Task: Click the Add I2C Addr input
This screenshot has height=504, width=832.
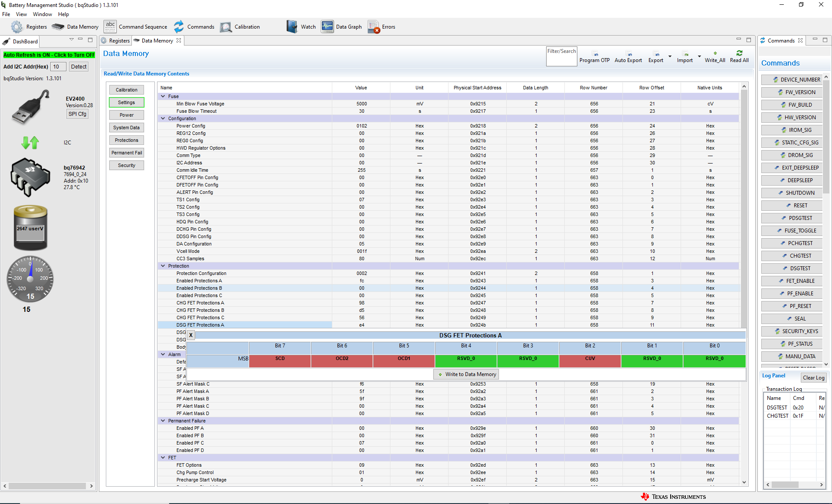Action: 58,67
